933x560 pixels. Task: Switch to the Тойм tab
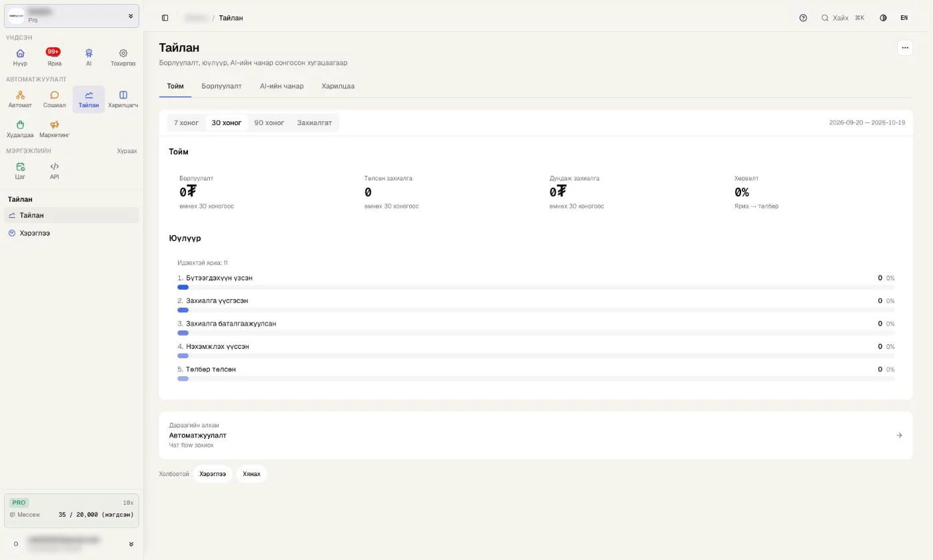[x=175, y=87]
